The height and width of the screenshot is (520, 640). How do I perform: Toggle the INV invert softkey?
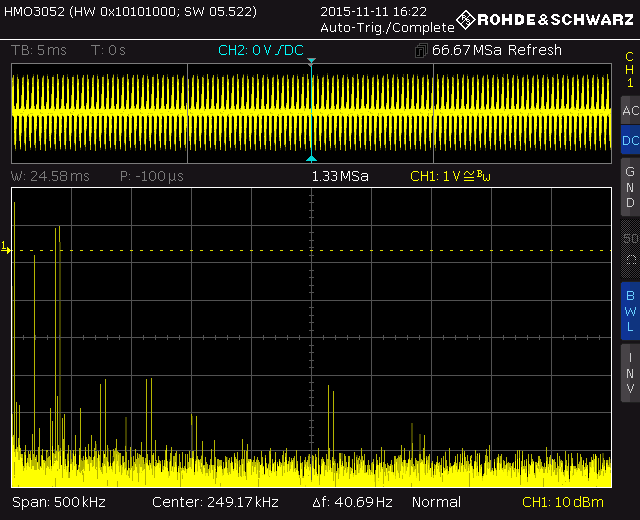(629, 372)
